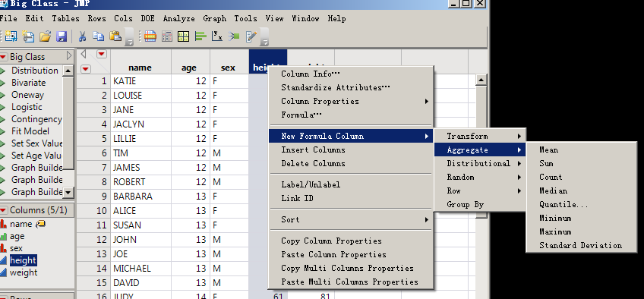Choose Column Info from context menu
Image resolution: width=644 pixels, height=299 pixels.
click(350, 74)
